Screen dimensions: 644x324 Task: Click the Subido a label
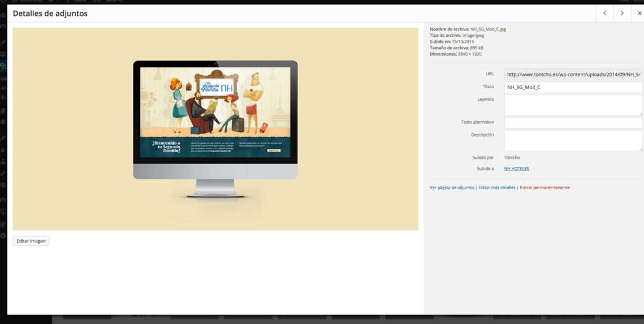(485, 169)
